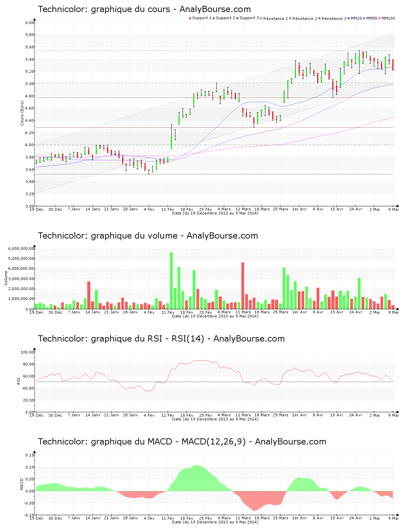
Task: Click the "11 Fév" date under the price chart
Action: coord(168,209)
